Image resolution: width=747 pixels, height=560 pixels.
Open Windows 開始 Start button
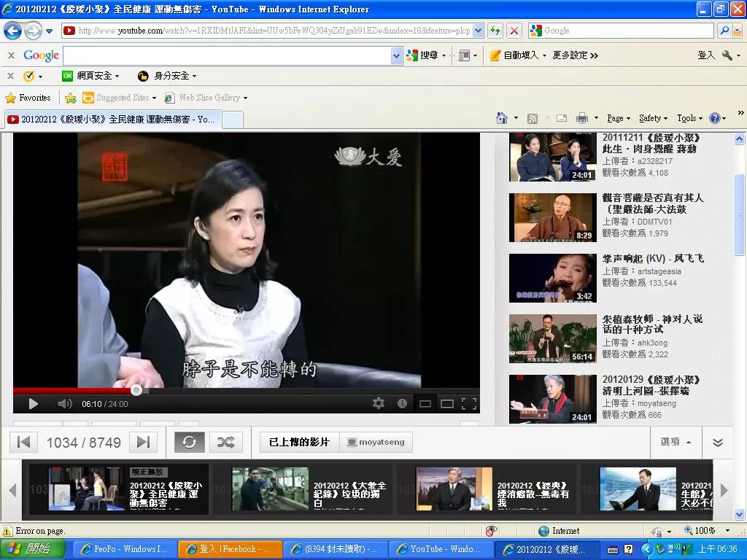32,549
